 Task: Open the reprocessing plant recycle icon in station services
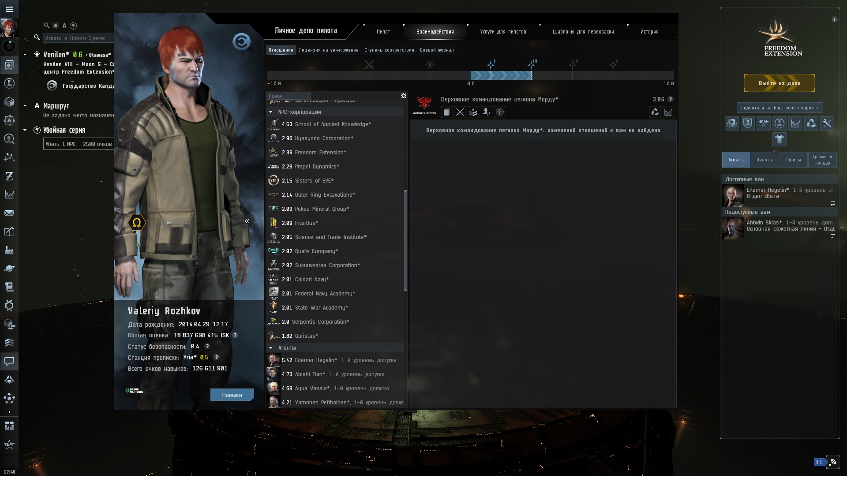point(811,123)
